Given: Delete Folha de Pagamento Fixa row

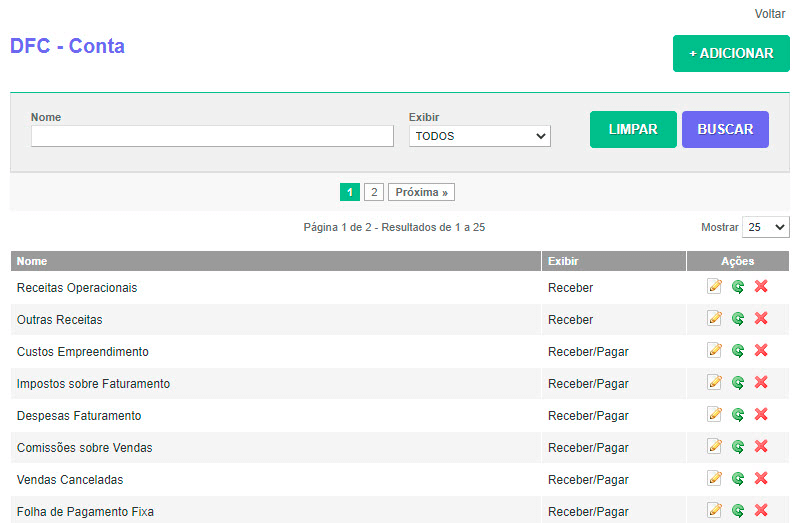Looking at the screenshot, I should [x=761, y=510].
